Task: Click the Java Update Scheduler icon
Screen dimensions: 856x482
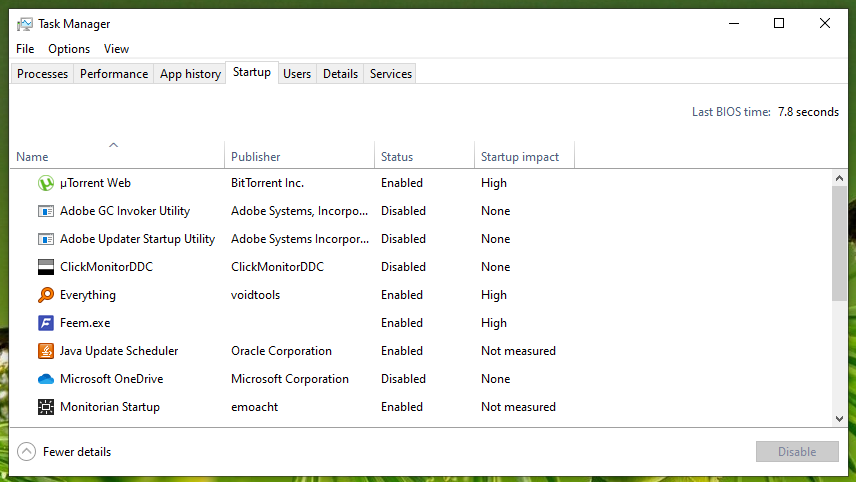Action: (46, 351)
